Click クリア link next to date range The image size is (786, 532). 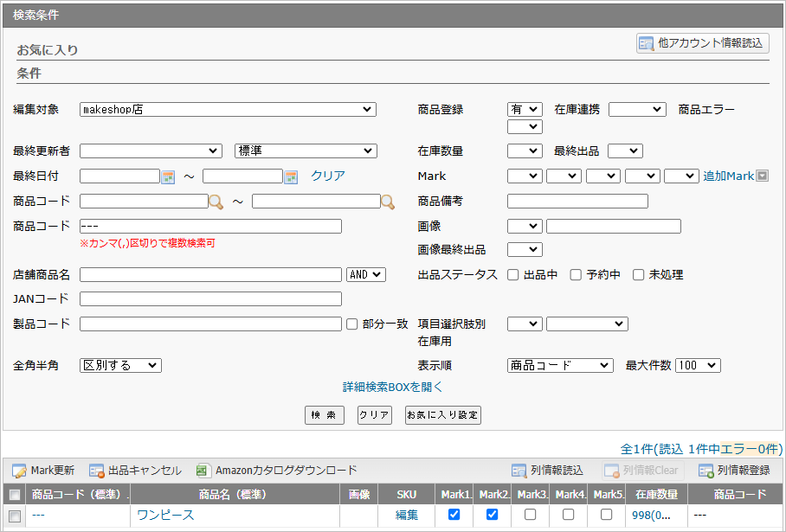coord(328,176)
